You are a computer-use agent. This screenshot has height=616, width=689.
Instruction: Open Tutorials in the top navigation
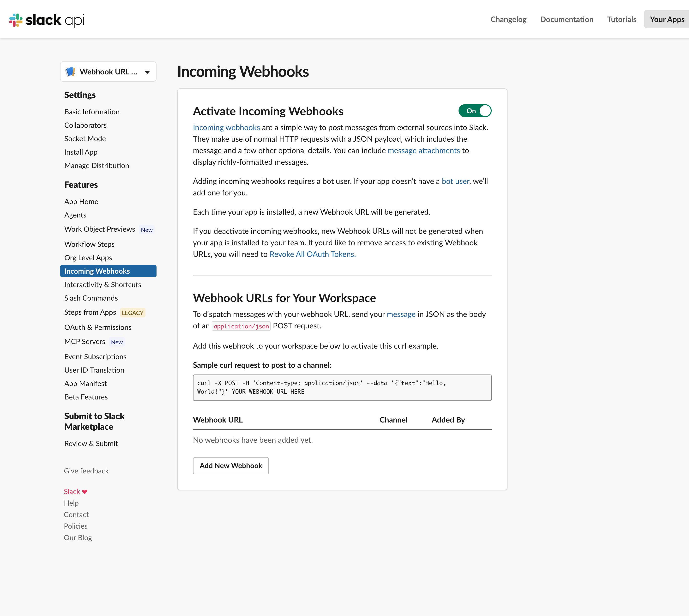[621, 19]
